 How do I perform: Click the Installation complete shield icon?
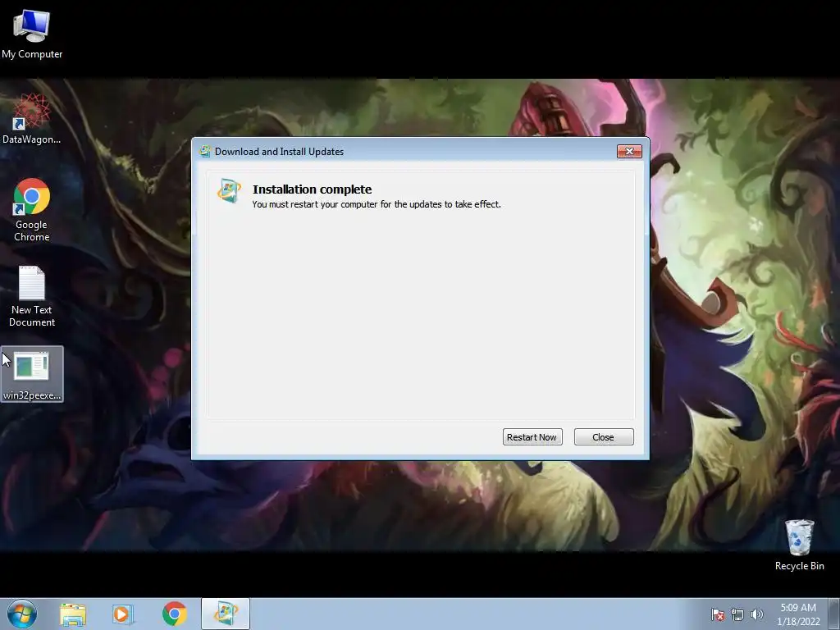[x=229, y=191]
